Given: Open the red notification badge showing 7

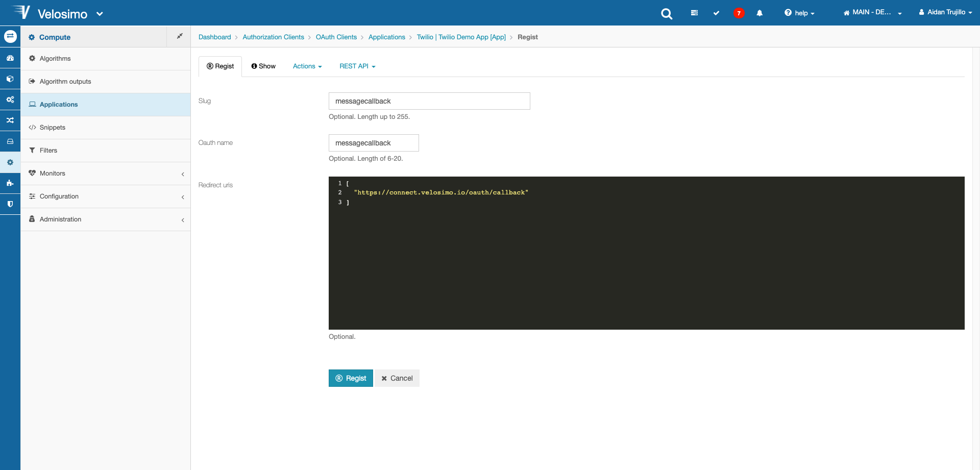Looking at the screenshot, I should (739, 13).
